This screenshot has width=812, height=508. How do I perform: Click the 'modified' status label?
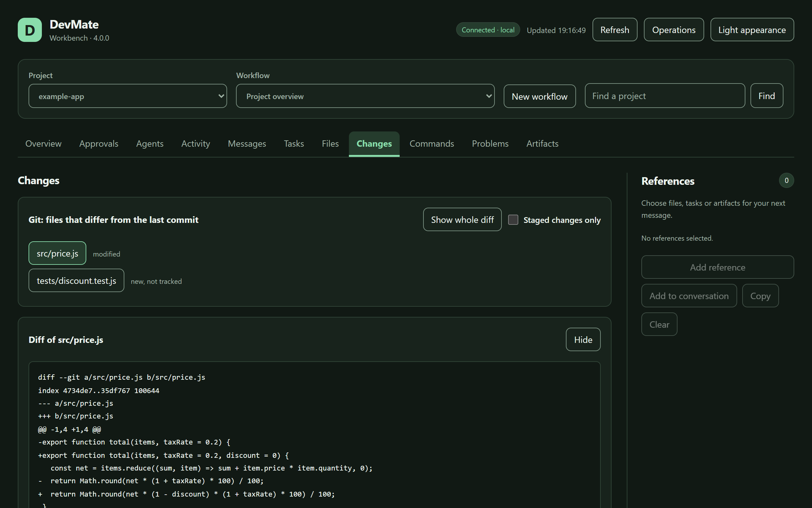click(106, 254)
